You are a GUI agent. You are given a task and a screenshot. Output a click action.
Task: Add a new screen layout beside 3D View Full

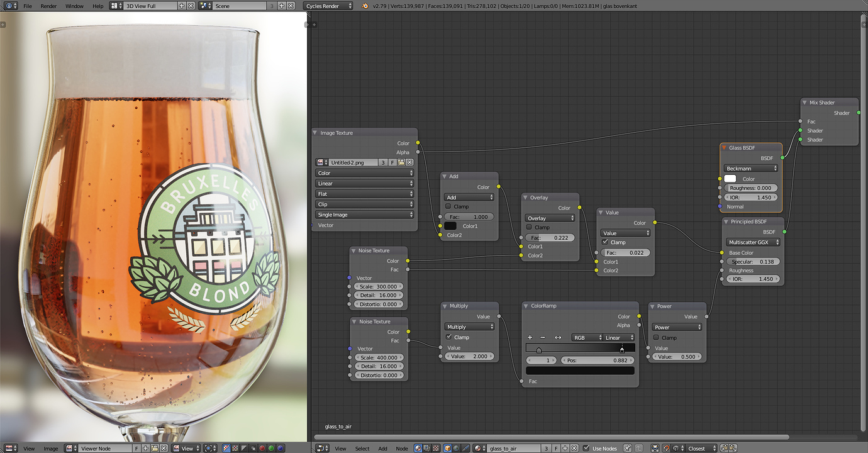[182, 6]
